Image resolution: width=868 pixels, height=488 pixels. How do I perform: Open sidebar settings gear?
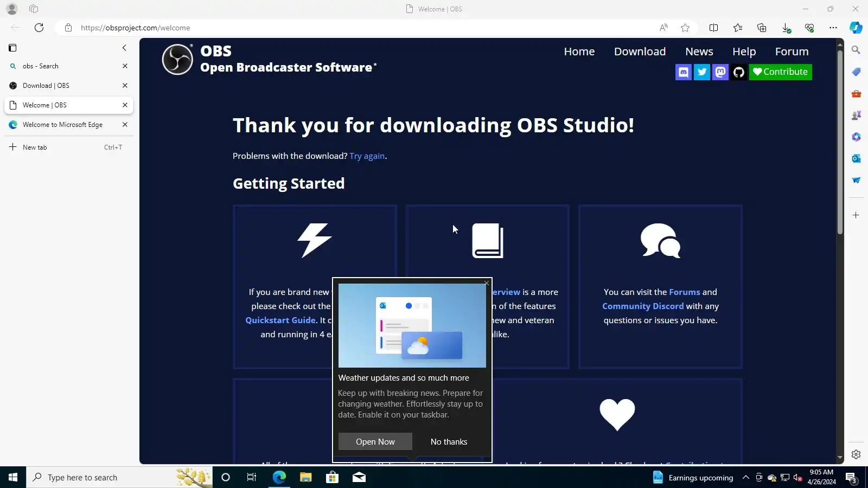(856, 454)
